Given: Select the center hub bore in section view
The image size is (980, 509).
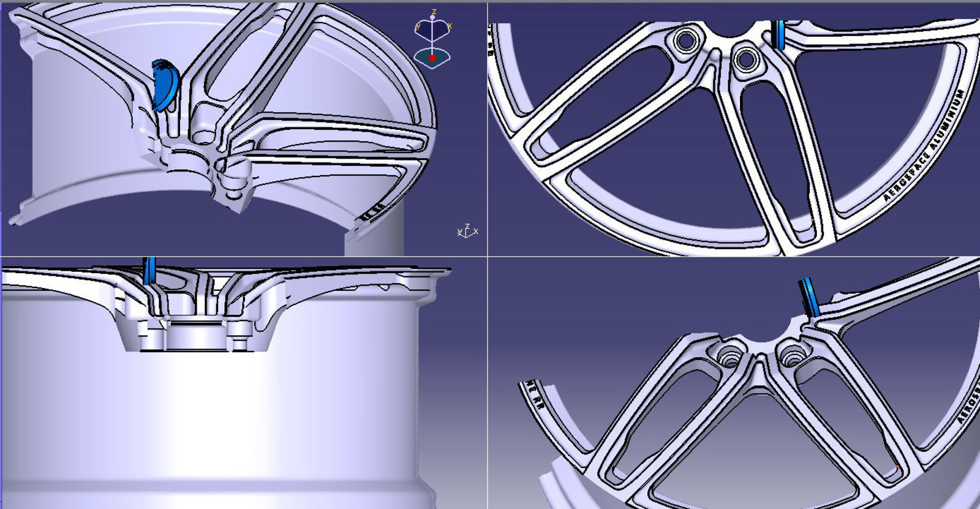Looking at the screenshot, I should (x=196, y=334).
